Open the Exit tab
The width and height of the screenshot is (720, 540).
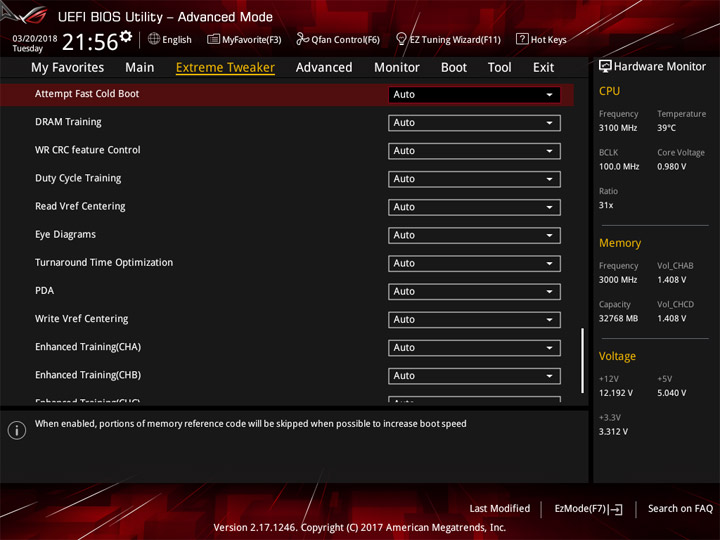(x=543, y=68)
